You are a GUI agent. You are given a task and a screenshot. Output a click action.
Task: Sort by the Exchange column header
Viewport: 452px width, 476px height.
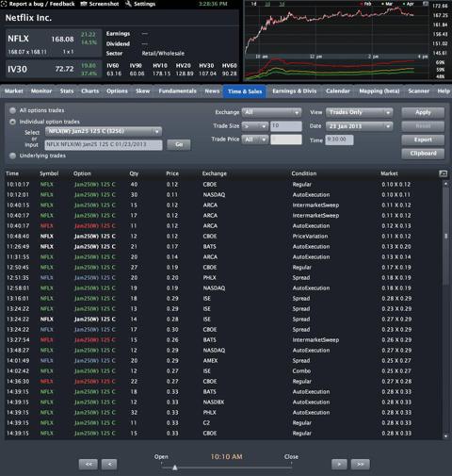215,173
